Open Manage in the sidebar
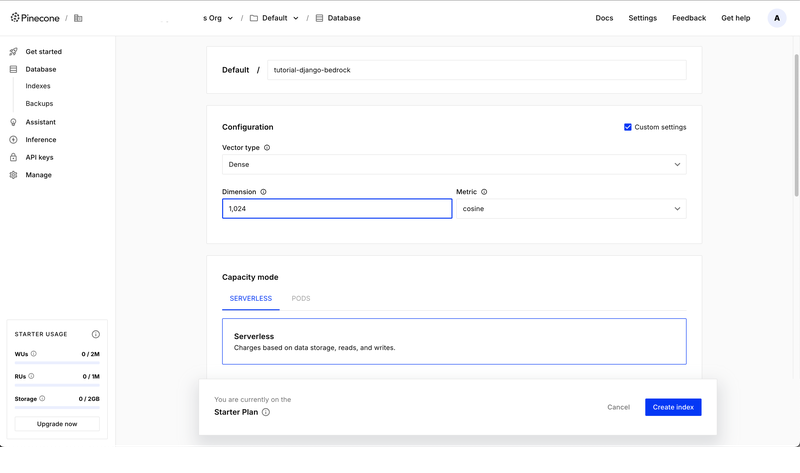800x473 pixels. pos(38,175)
